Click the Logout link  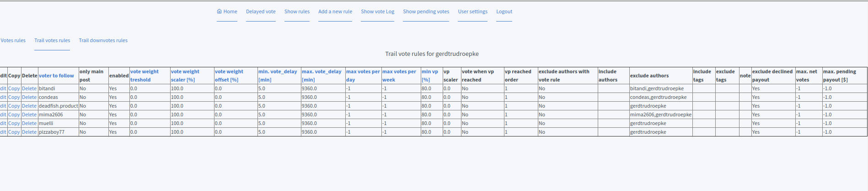pyautogui.click(x=504, y=11)
